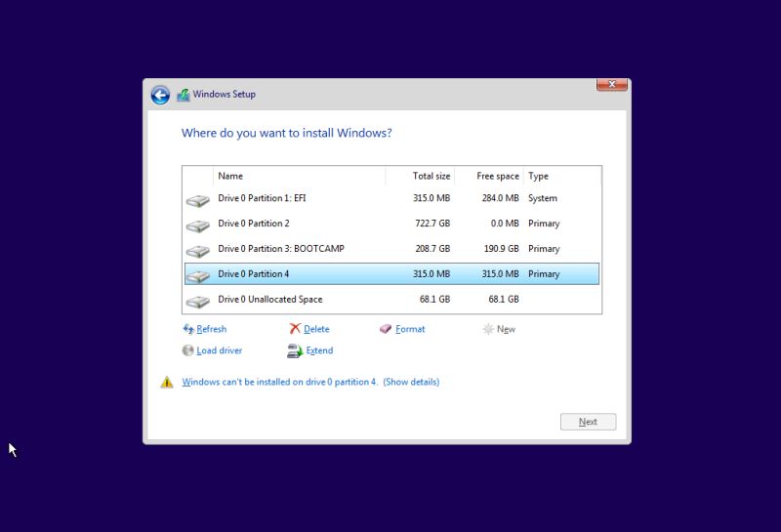The width and height of the screenshot is (781, 532).
Task: Click the 68.1 GB total size cell
Action: coord(434,300)
